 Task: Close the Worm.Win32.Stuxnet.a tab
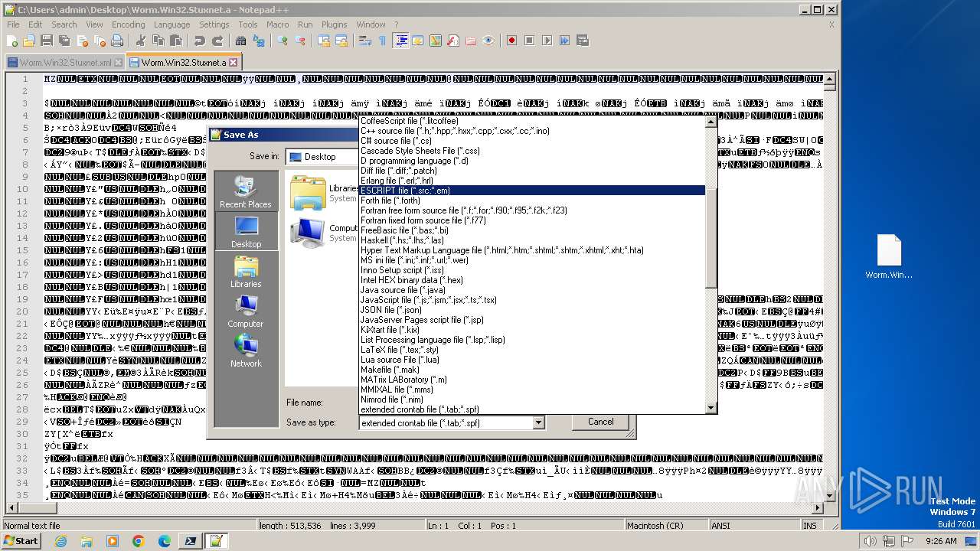(234, 63)
